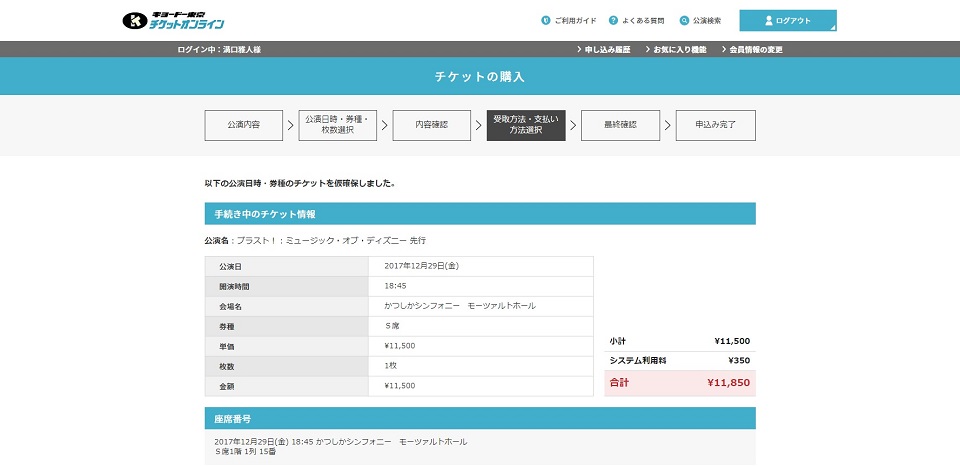Viewport: 960px width, 466px height.
Task: Click the 公演検索 magnifier icon
Action: click(684, 20)
